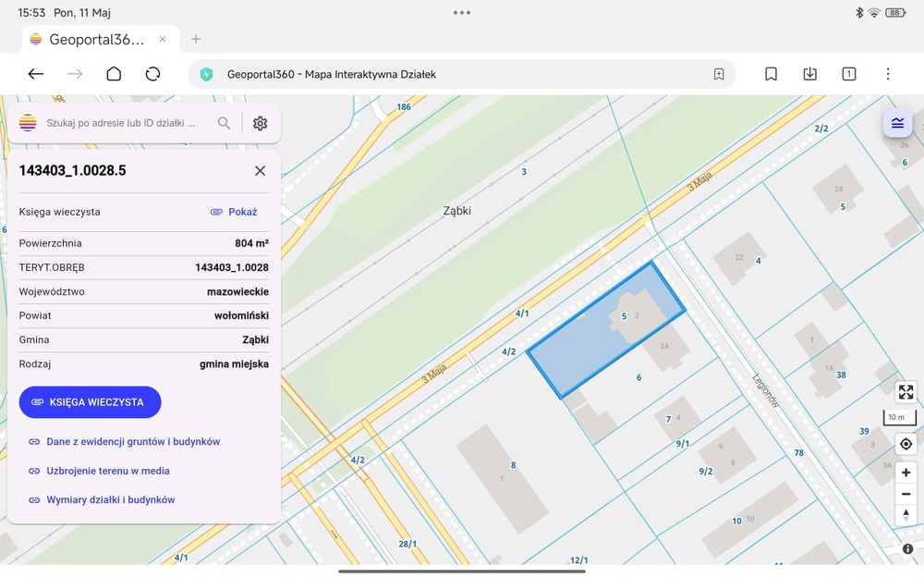Select parcel 8 on the map
This screenshot has height=578, width=924.
(513, 465)
